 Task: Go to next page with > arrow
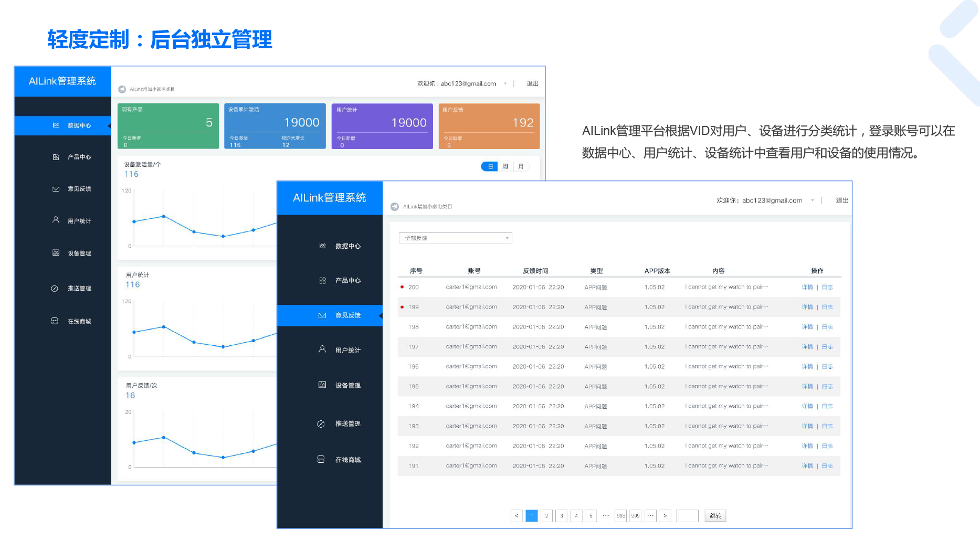665,516
